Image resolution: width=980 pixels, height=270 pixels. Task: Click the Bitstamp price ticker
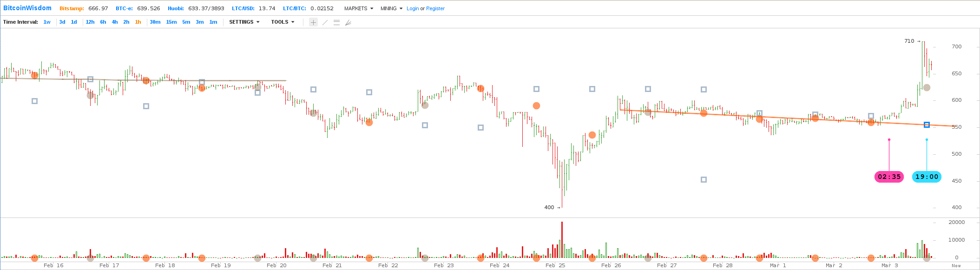[x=84, y=8]
